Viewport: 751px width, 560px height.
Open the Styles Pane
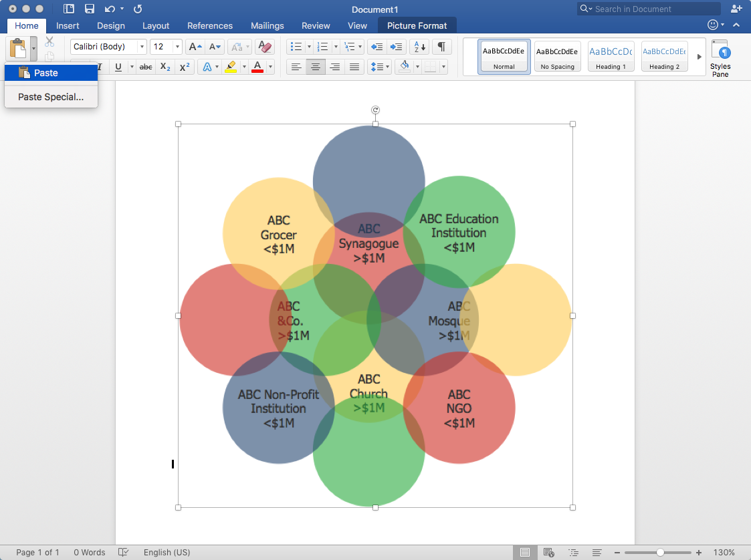pos(720,57)
